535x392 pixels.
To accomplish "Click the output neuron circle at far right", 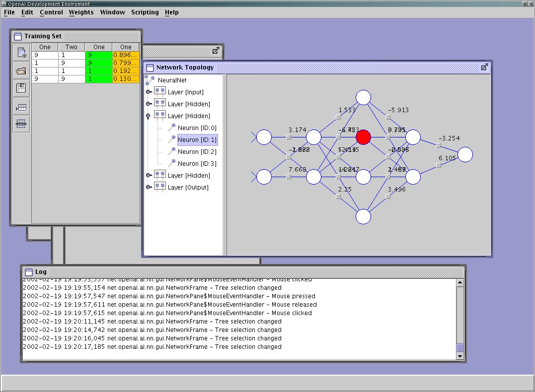I will click(465, 155).
